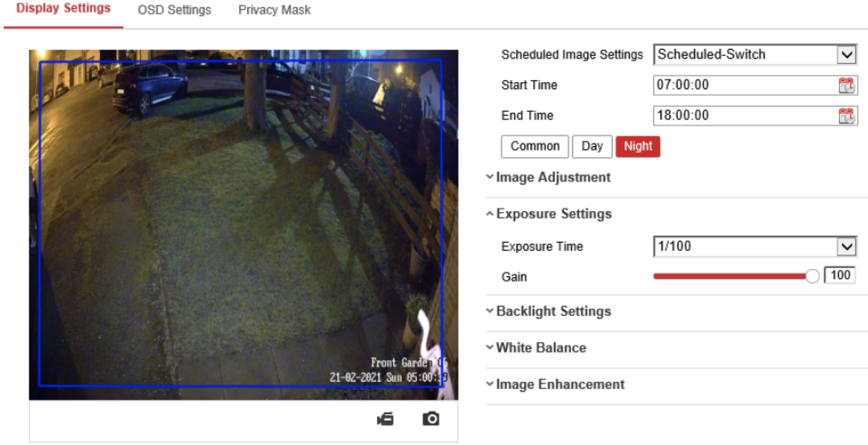Image resolution: width=868 pixels, height=445 pixels.
Task: Select the Display Settings tab
Action: point(63,9)
